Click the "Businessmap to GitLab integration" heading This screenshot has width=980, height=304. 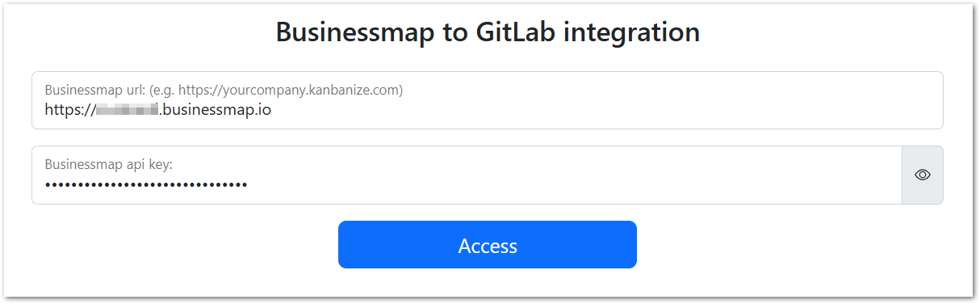[x=488, y=32]
